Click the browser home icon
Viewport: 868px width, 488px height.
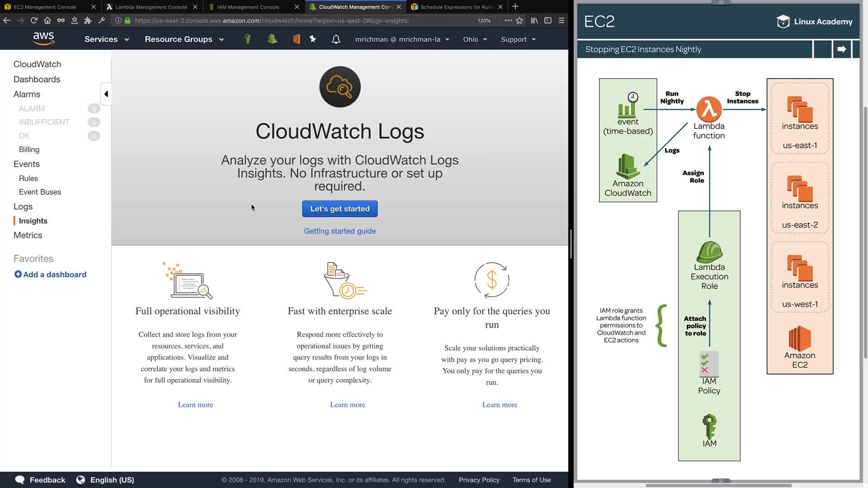point(47,20)
